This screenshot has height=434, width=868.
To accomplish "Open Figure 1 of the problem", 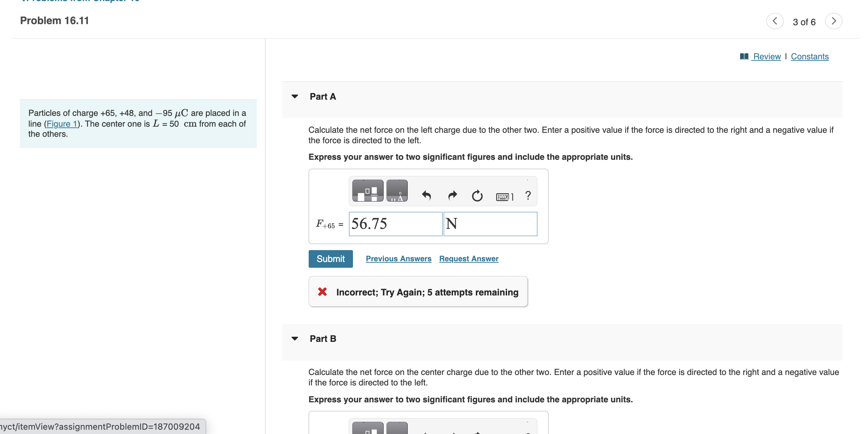I will [x=62, y=123].
